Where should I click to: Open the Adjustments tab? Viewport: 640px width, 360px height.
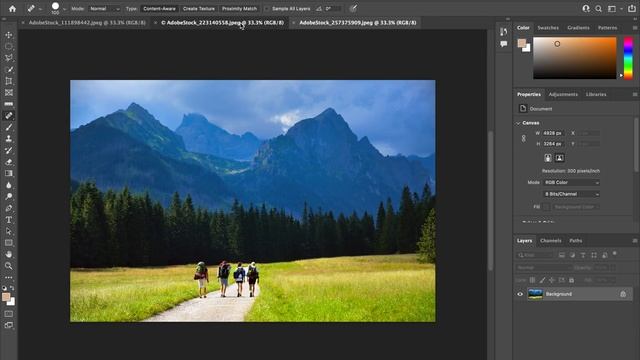point(563,94)
